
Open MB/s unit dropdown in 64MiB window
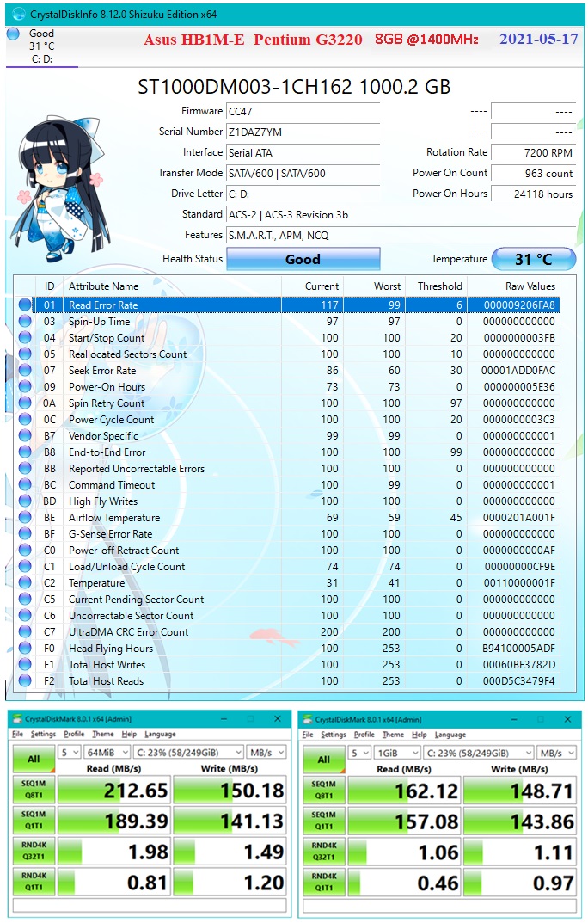tap(266, 753)
